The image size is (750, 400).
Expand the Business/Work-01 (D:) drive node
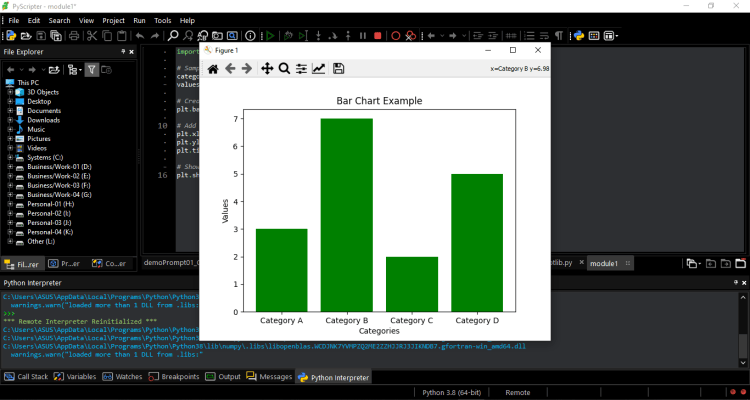tap(10, 167)
